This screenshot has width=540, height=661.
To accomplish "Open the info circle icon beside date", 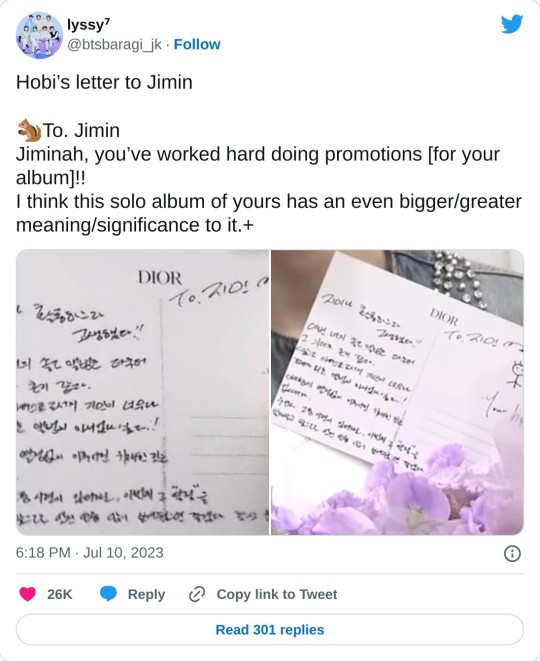I will click(x=512, y=553).
